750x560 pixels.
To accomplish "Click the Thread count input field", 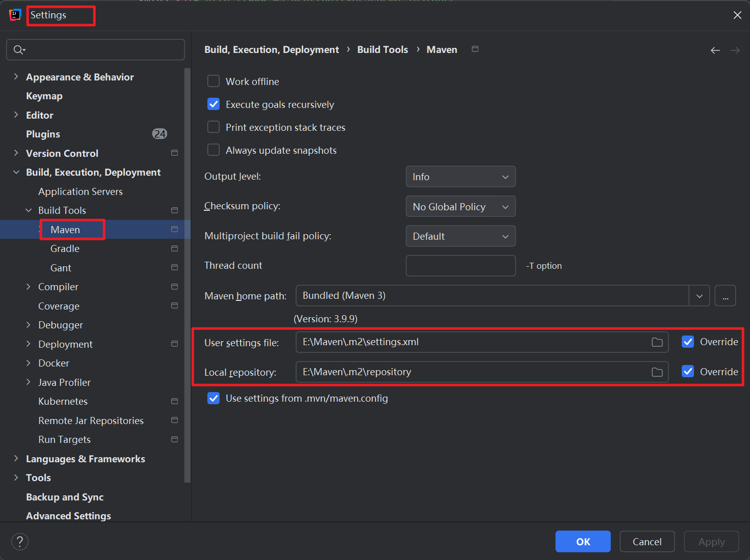I will [x=461, y=266].
